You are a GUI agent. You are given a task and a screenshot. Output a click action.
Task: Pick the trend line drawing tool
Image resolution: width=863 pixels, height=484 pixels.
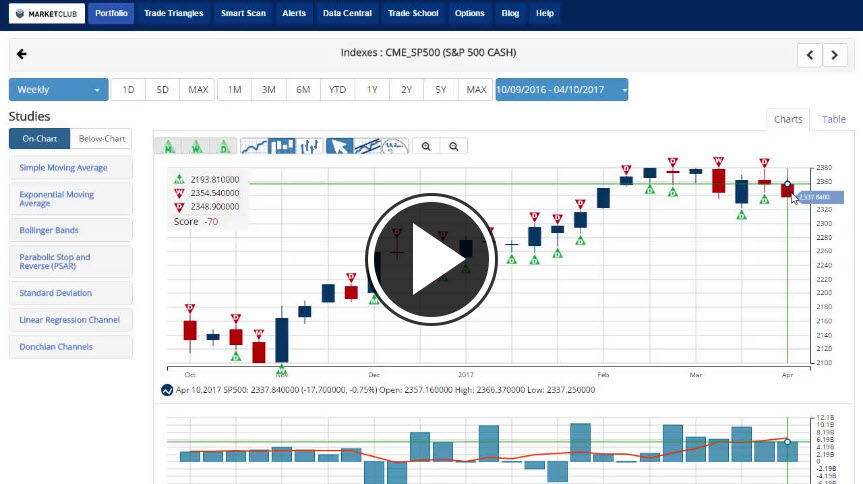(367, 146)
